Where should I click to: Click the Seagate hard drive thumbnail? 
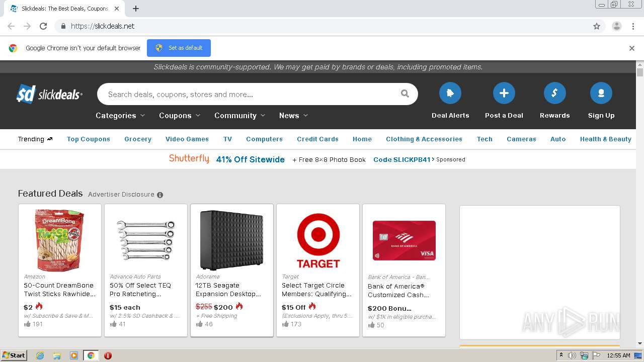tap(232, 240)
